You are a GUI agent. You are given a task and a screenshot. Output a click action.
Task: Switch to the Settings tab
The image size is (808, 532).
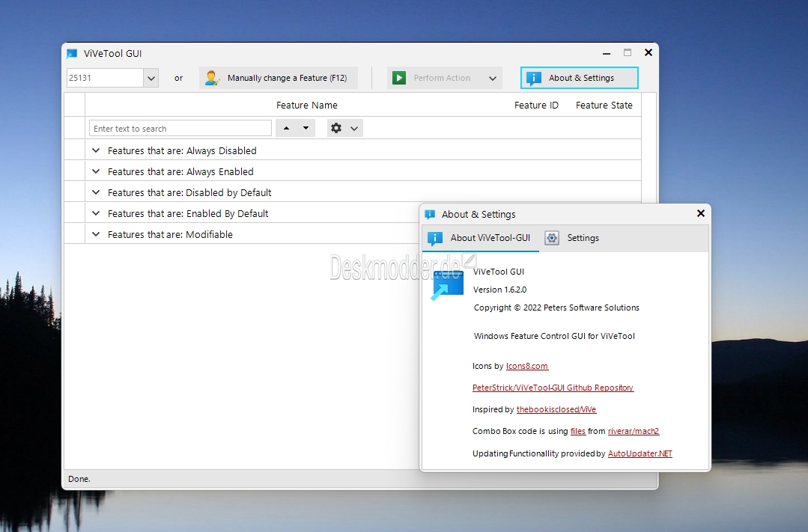pyautogui.click(x=572, y=238)
